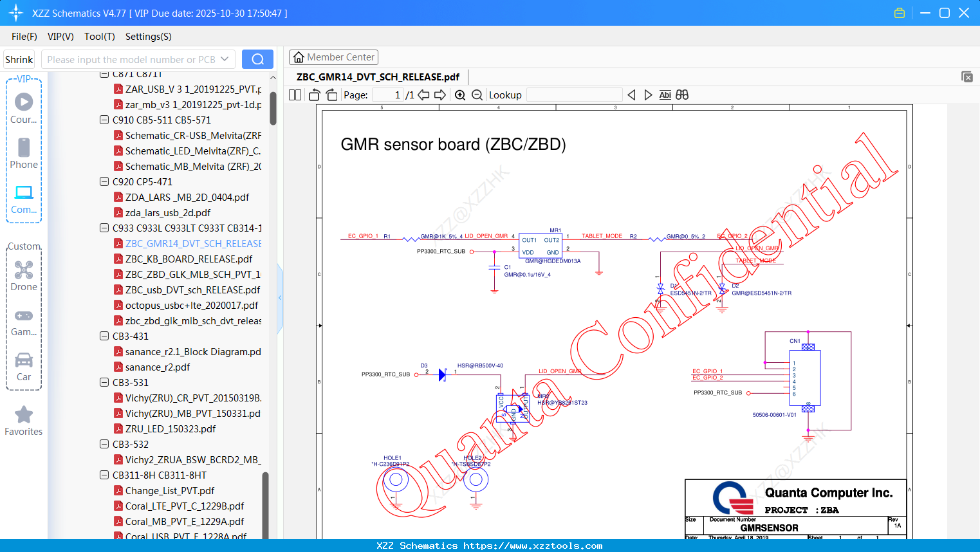Collapse the CB3-431 group
The height and width of the screenshot is (552, 980).
click(x=104, y=336)
